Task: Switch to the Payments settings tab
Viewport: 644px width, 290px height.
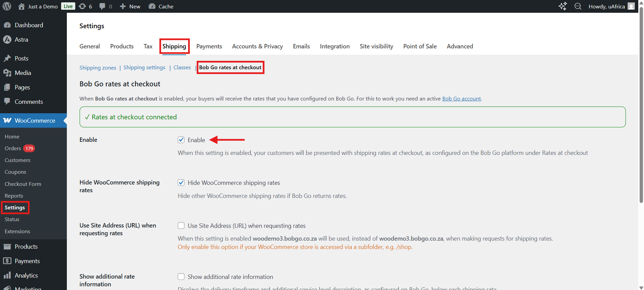Action: click(x=209, y=46)
